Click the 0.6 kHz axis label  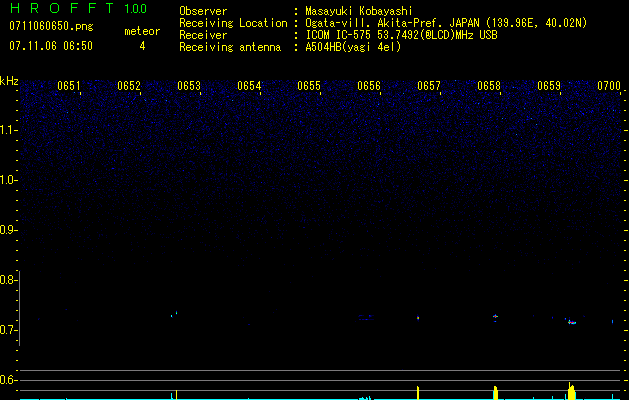coord(8,380)
